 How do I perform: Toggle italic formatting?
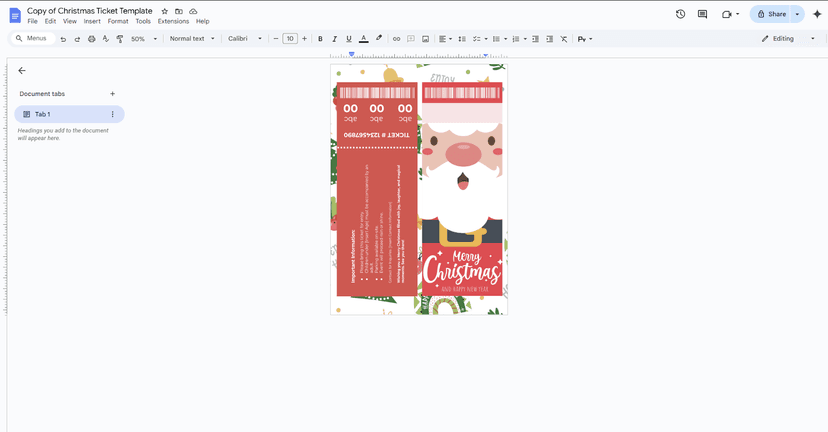click(334, 39)
